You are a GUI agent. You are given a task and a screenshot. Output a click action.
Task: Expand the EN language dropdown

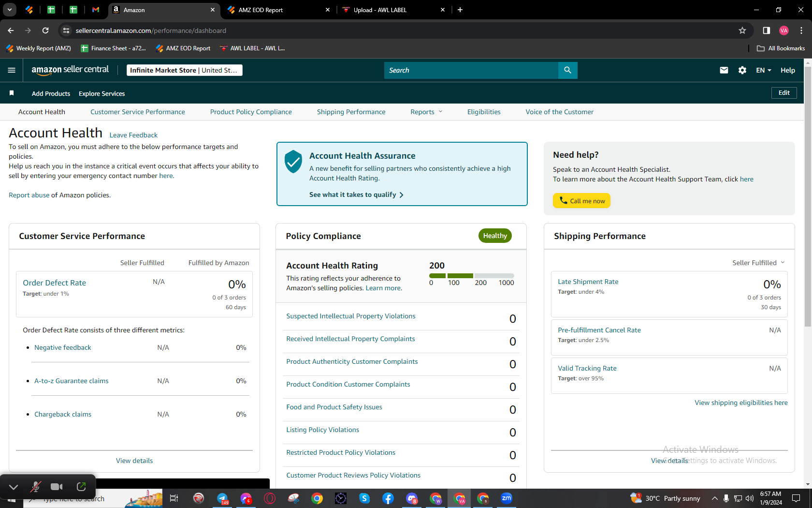[x=764, y=70]
